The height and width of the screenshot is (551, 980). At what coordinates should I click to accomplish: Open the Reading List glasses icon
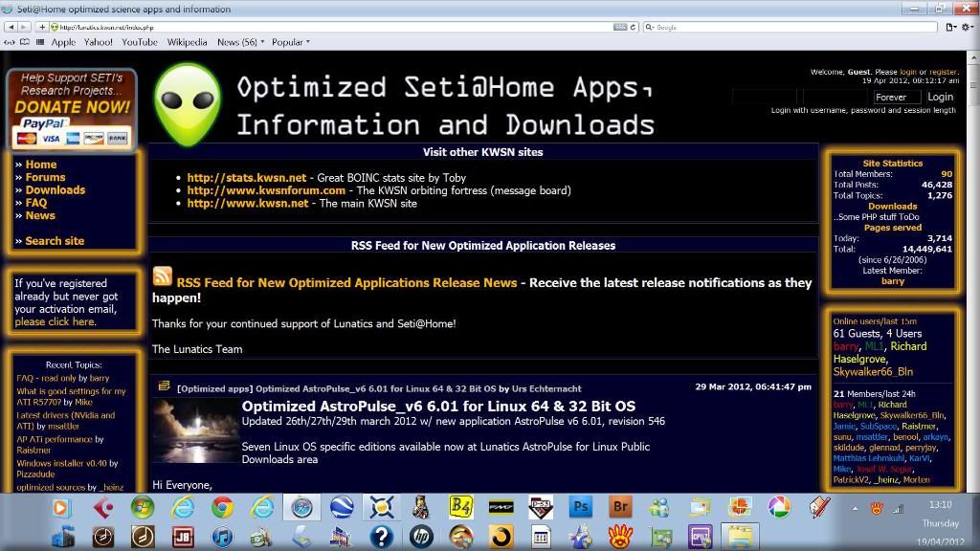click(x=10, y=42)
